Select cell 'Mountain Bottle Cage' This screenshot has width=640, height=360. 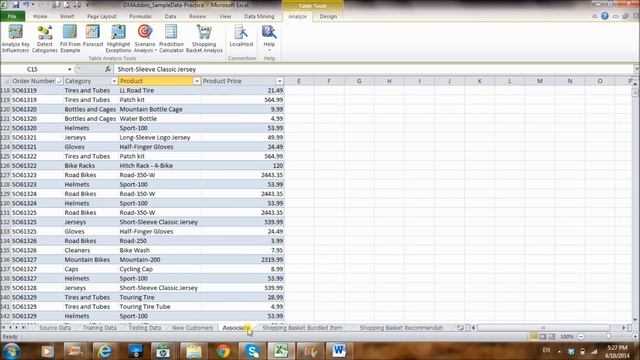(160, 109)
